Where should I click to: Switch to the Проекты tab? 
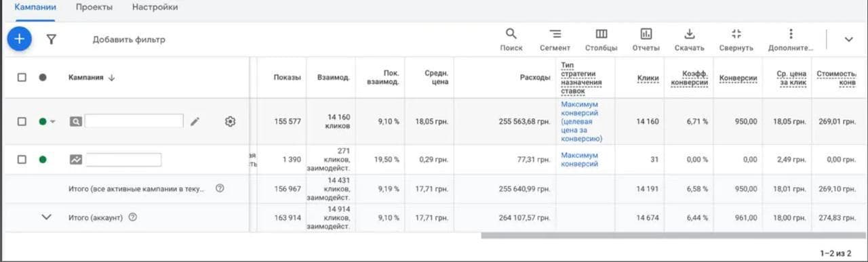pyautogui.click(x=94, y=7)
